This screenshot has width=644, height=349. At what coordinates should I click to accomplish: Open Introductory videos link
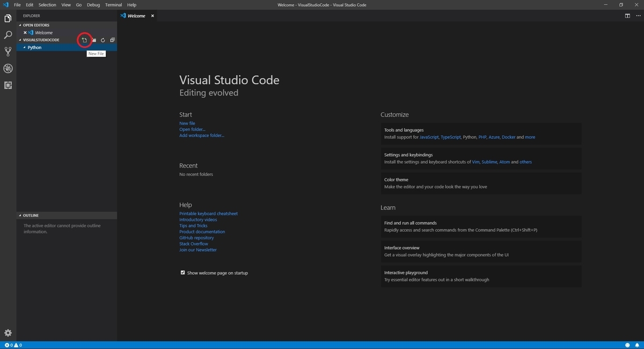coord(198,220)
